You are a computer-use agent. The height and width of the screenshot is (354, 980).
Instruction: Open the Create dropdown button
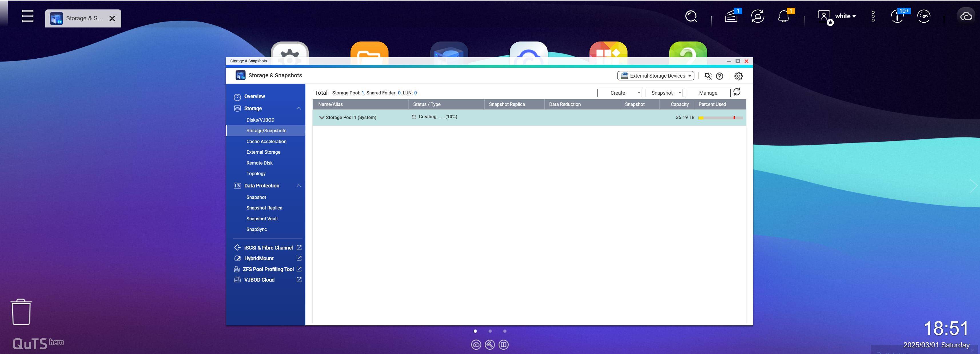tap(619, 93)
